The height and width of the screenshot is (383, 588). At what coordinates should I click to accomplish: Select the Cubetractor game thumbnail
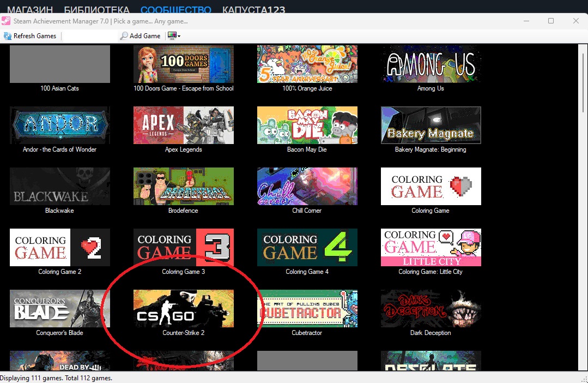(x=307, y=309)
